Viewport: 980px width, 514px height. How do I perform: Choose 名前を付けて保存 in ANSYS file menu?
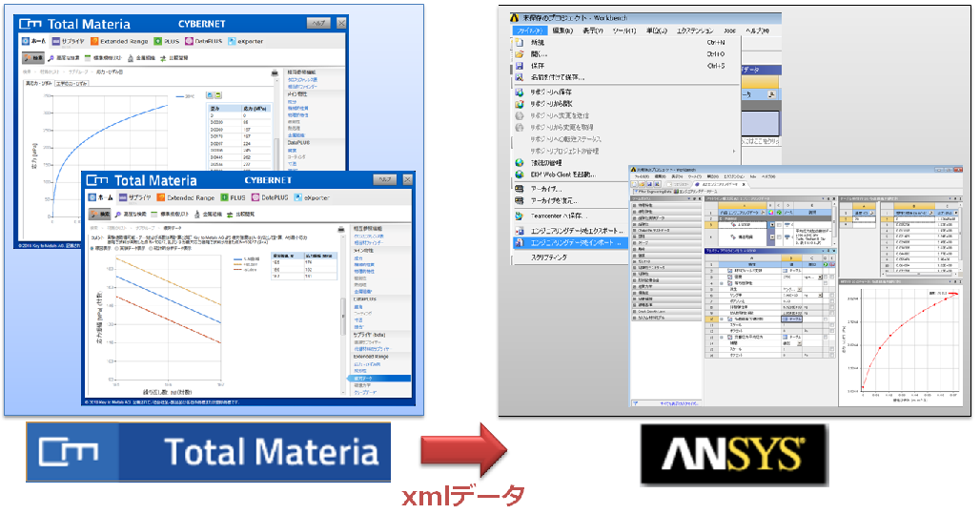558,77
